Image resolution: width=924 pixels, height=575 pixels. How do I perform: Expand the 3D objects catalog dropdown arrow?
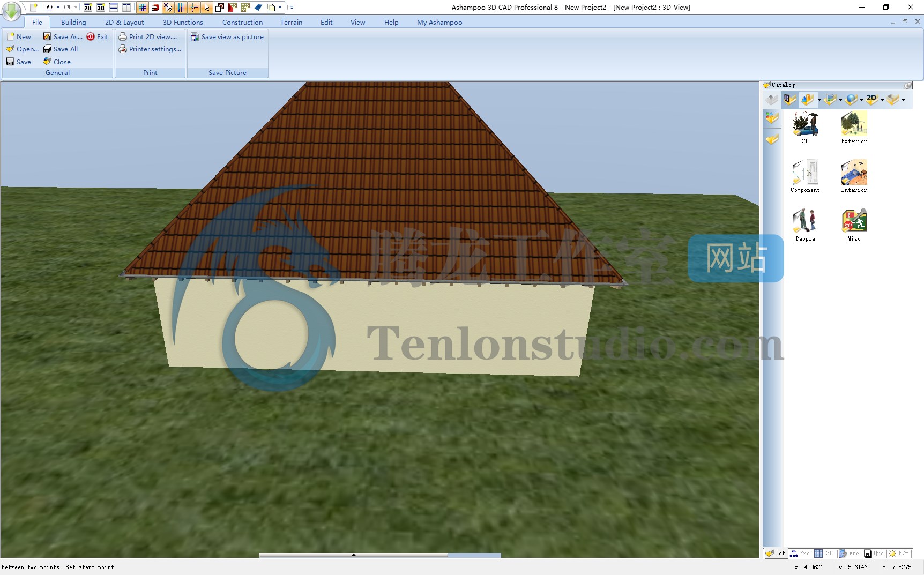click(819, 100)
